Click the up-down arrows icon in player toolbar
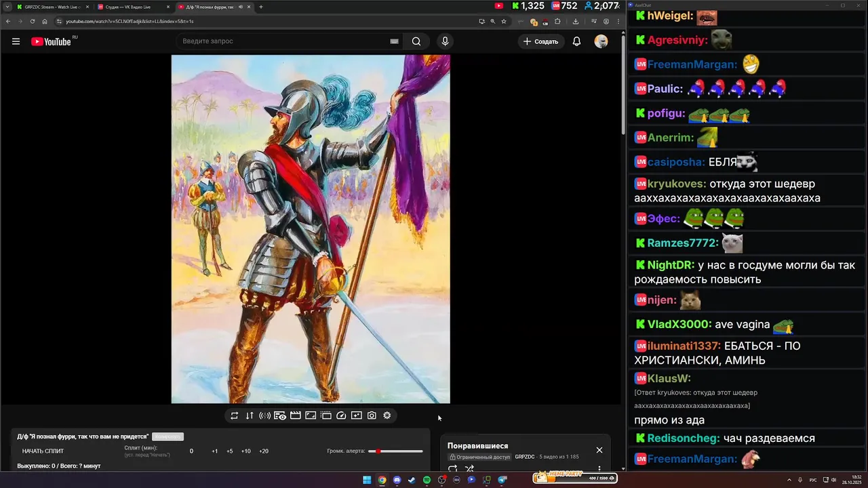 click(250, 415)
